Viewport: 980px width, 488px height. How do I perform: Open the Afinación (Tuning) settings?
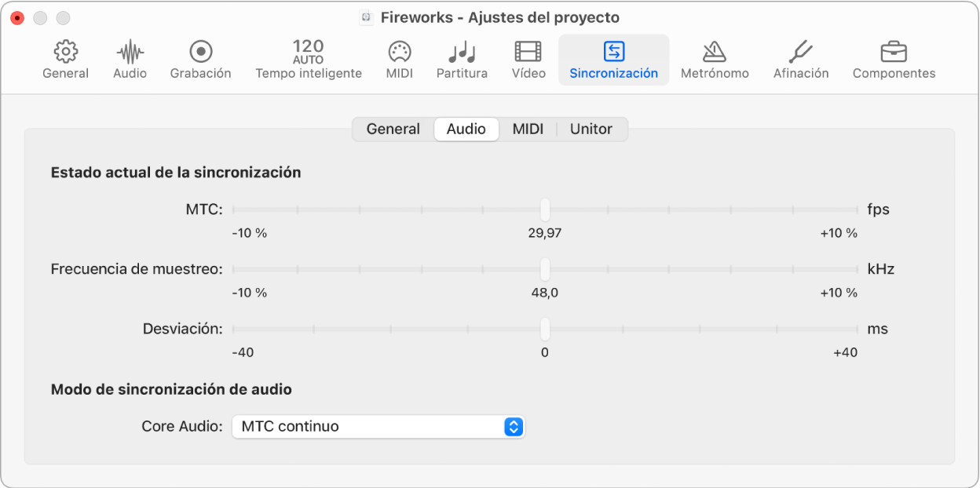coord(800,60)
